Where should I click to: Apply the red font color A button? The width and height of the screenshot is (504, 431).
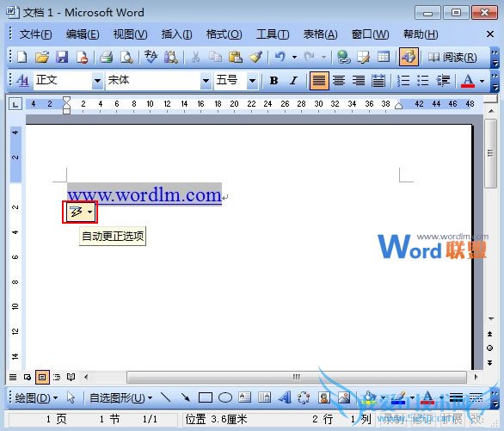tap(468, 81)
